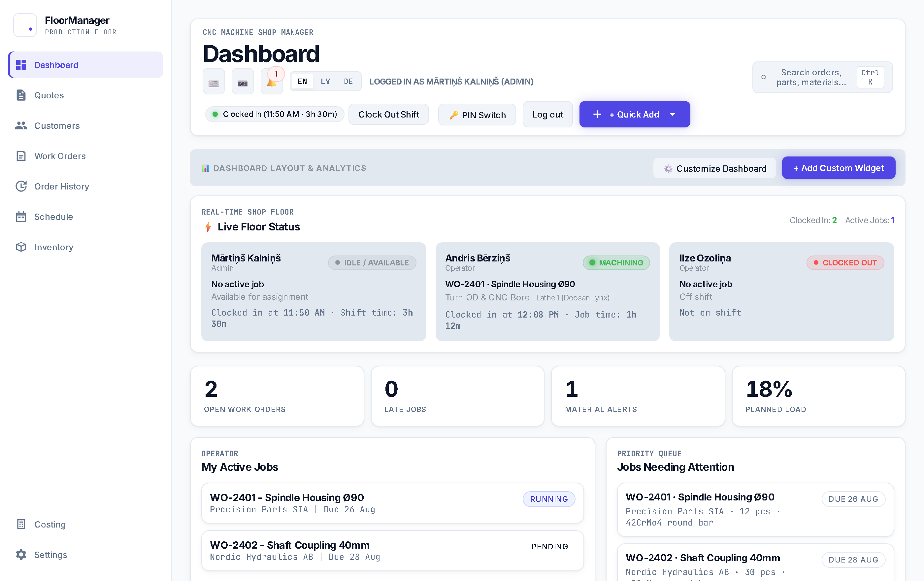Open Settings from sidebar
The height and width of the screenshot is (581, 924).
[85, 555]
